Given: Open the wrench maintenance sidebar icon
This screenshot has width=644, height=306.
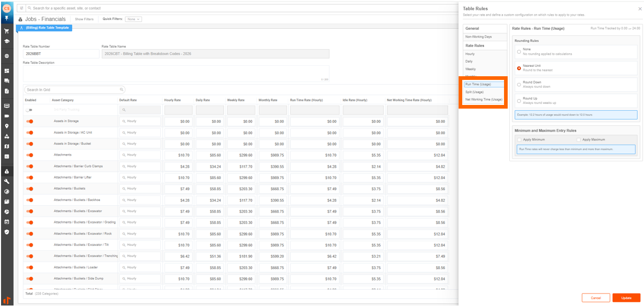Looking at the screenshot, I should (7, 181).
